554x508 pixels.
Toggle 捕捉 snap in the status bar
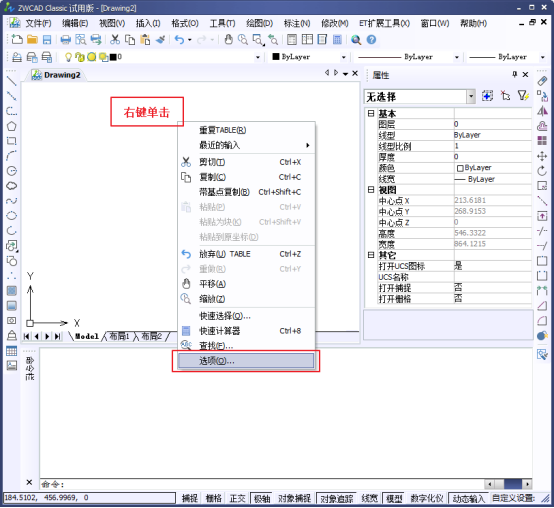point(190,498)
